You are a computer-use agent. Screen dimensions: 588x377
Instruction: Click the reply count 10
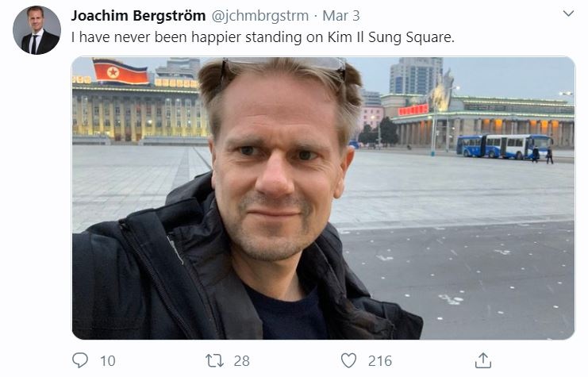pyautogui.click(x=108, y=361)
